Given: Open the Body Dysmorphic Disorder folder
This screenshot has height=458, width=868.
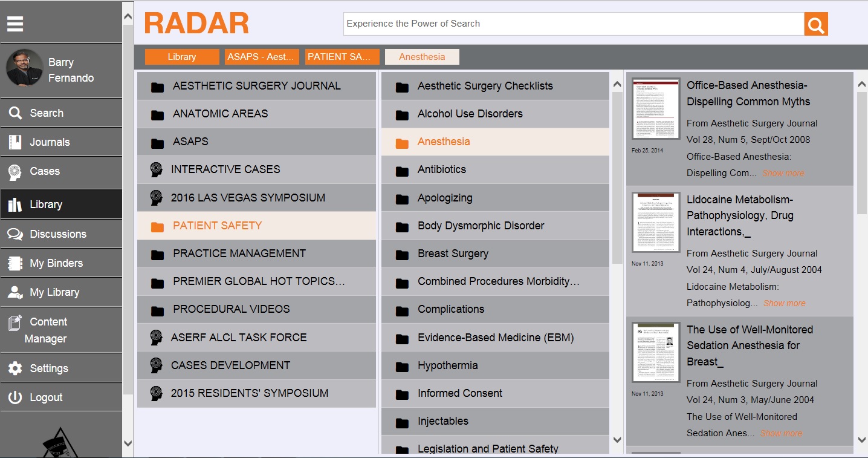Looking at the screenshot, I should (x=495, y=226).
